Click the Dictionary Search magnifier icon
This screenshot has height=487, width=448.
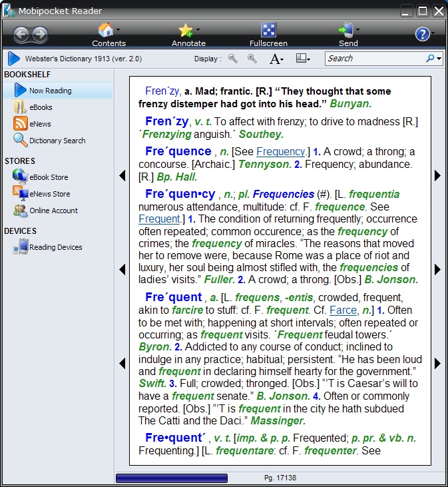click(21, 140)
